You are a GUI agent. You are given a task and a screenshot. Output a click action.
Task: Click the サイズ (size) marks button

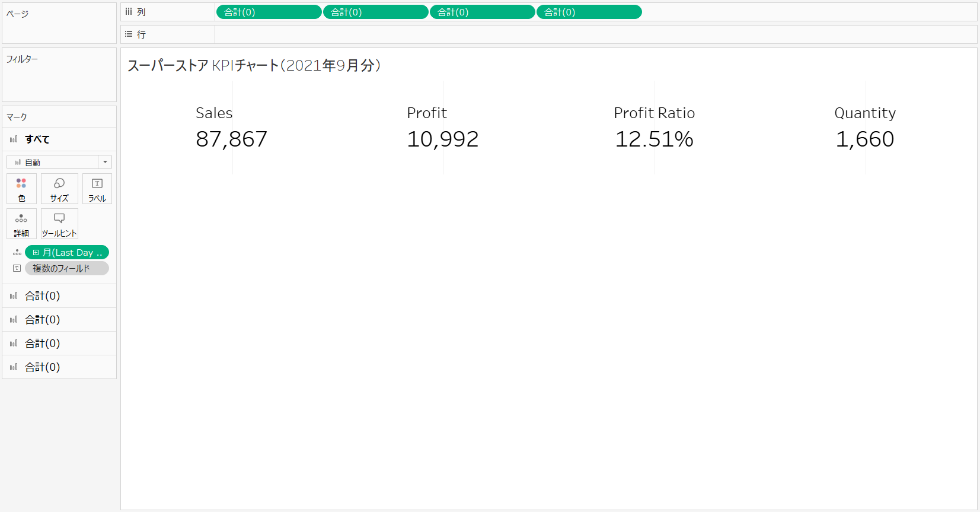click(59, 189)
